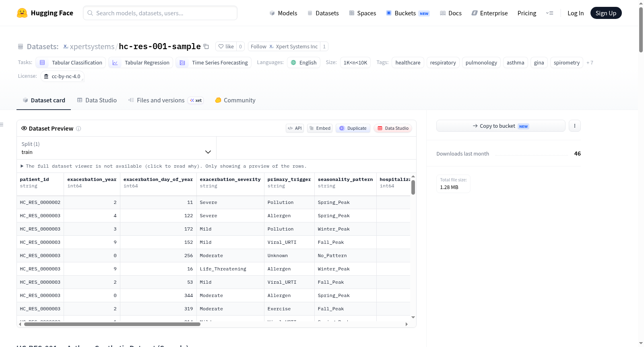Viewport: 644px width, 347px height.
Task: Expand the full dataset viewer notice
Action: pyautogui.click(x=163, y=166)
